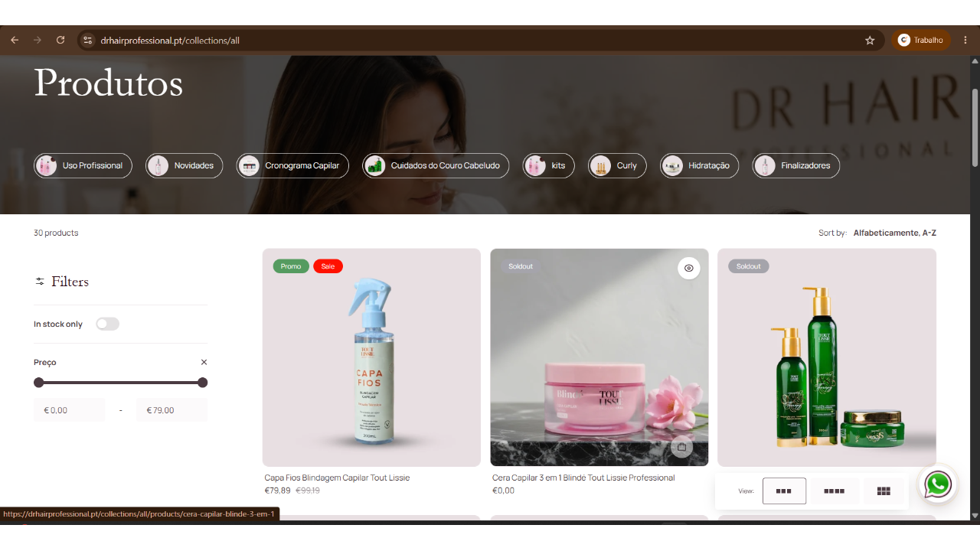980x551 pixels.
Task: Click the €79,89 sale price
Action: pyautogui.click(x=278, y=491)
